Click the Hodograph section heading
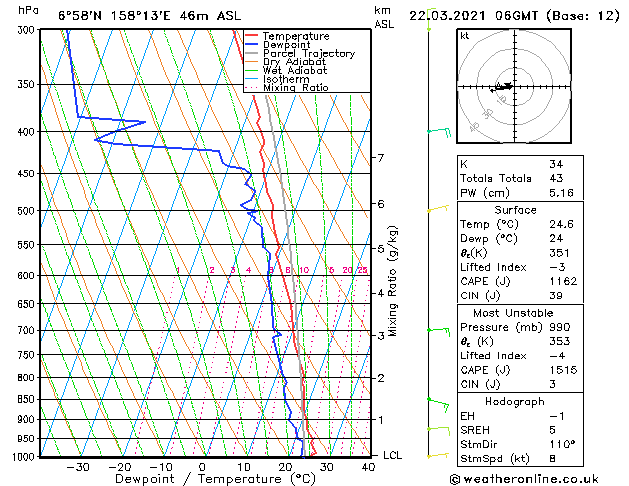The height and width of the screenshot is (486, 629). pos(515,402)
